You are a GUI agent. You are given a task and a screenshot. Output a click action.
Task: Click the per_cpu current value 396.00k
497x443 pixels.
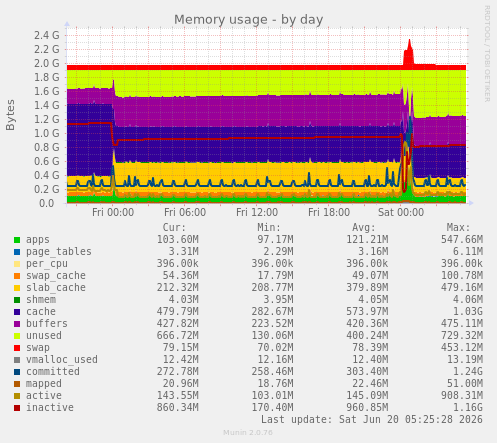[x=178, y=264]
